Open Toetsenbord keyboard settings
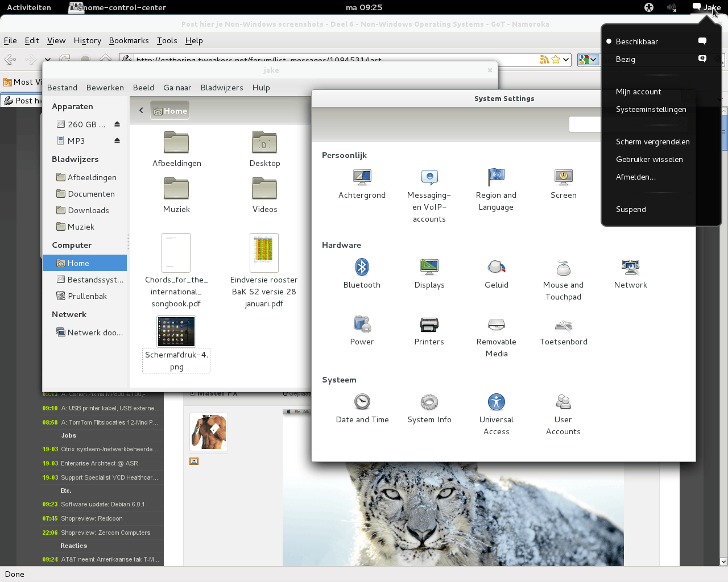This screenshot has width=728, height=582. coord(564,330)
